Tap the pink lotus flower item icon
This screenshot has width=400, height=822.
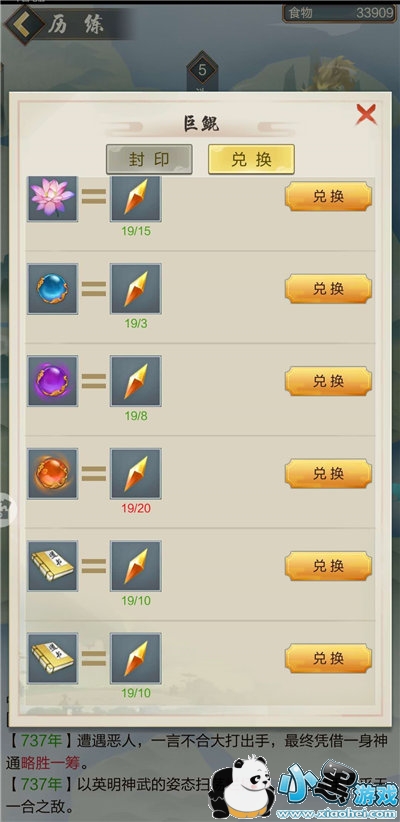point(52,198)
